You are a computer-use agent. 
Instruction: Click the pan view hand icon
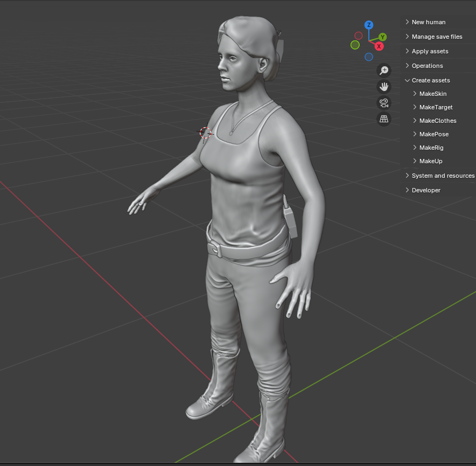click(384, 87)
